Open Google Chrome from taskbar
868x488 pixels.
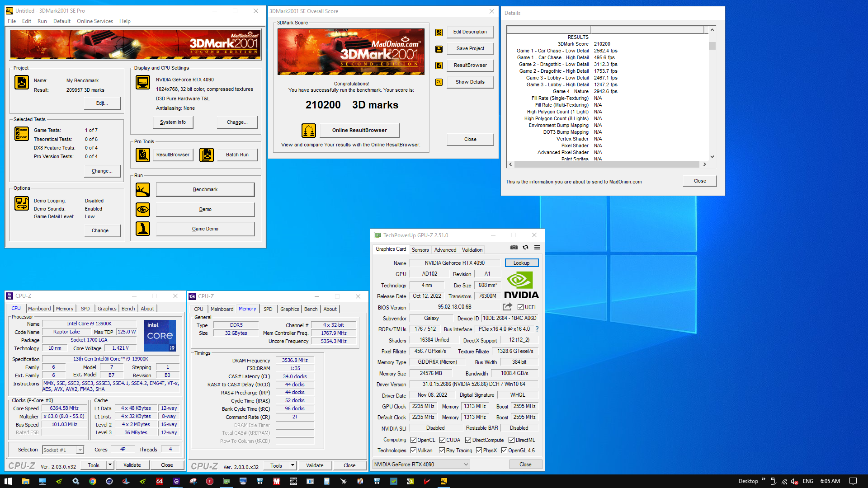tap(92, 481)
